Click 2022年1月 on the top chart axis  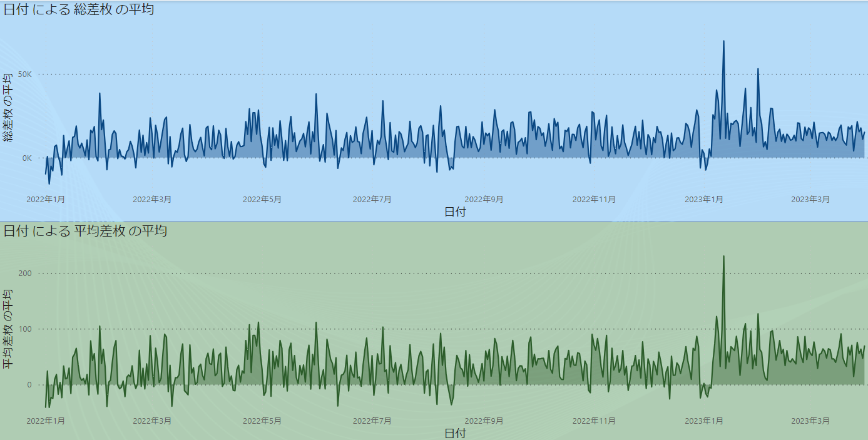point(46,199)
